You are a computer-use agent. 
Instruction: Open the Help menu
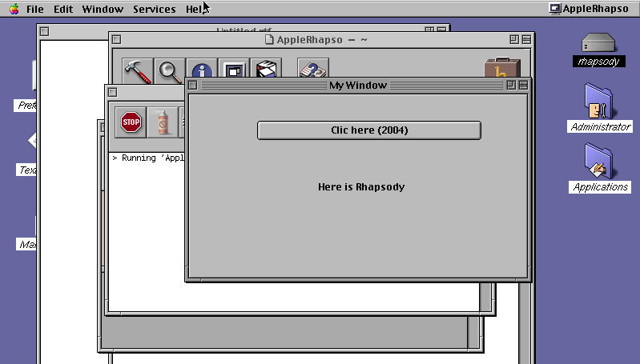coord(197,9)
